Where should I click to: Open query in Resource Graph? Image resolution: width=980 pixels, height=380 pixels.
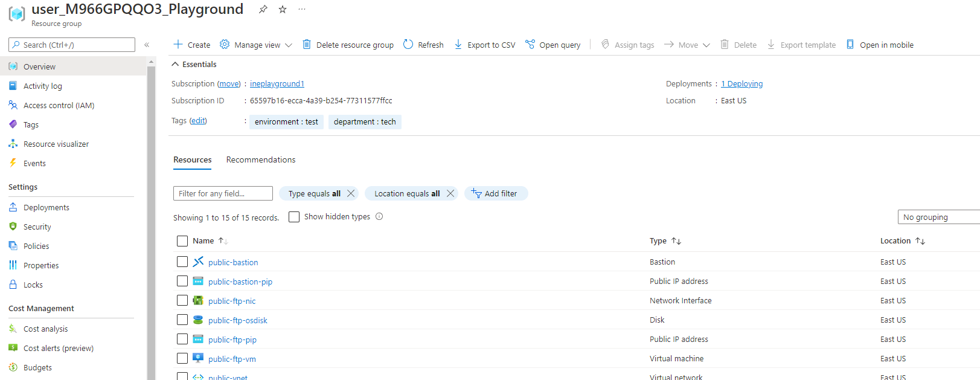point(553,45)
